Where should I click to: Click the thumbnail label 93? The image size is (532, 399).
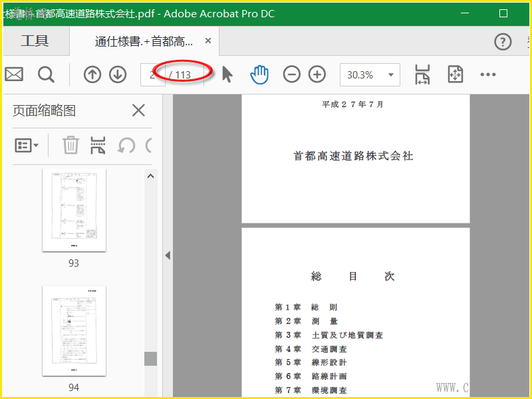point(74,263)
